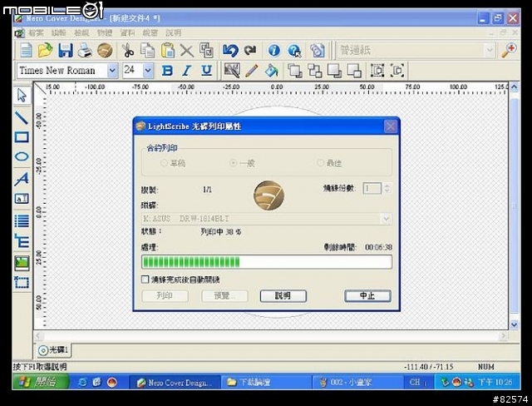Cut with the scissors icon
Image resolution: width=532 pixels, height=406 pixels.
(127, 50)
